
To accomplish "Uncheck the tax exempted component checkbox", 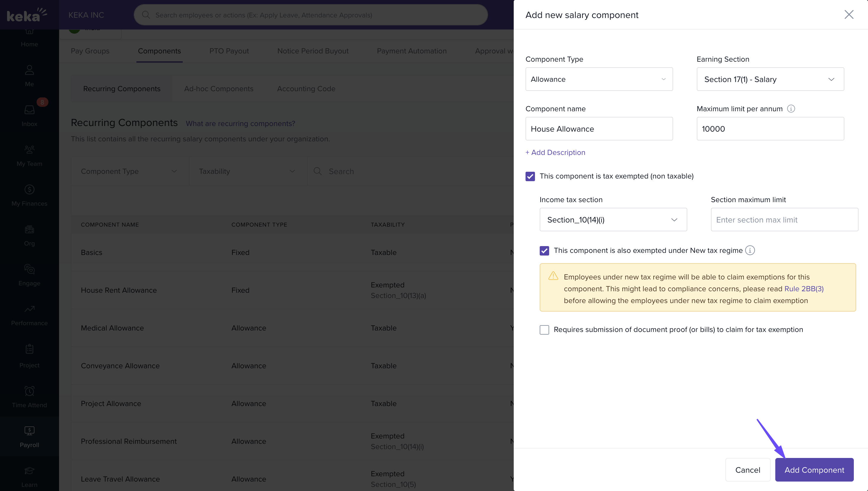I will [530, 176].
